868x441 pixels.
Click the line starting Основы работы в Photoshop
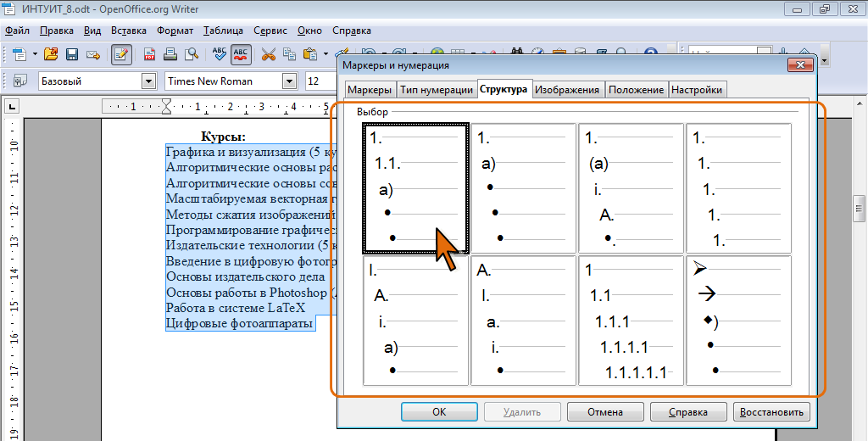click(251, 292)
